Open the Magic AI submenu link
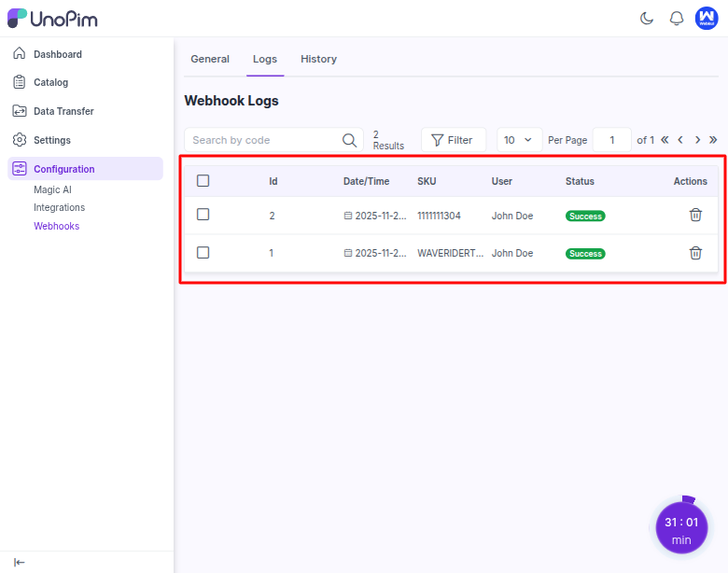Image resolution: width=728 pixels, height=573 pixels. tap(52, 189)
